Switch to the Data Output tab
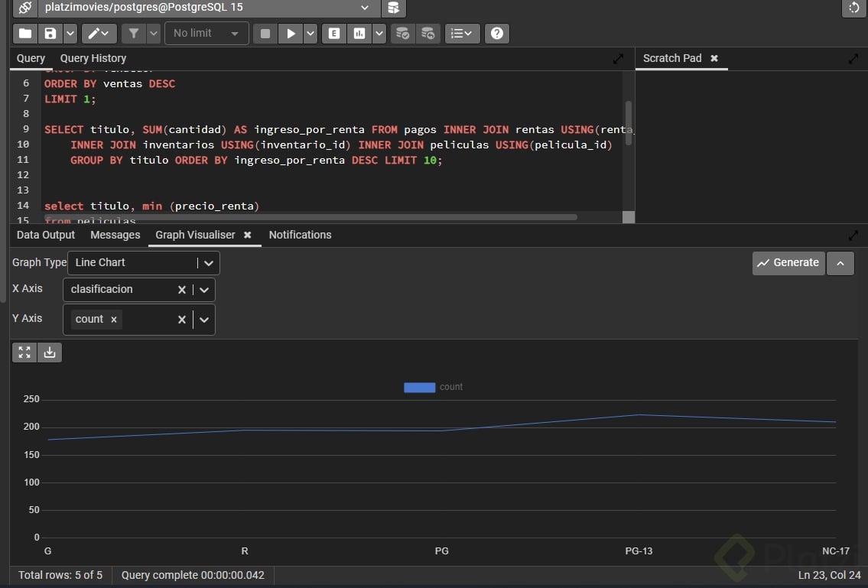 [x=46, y=235]
